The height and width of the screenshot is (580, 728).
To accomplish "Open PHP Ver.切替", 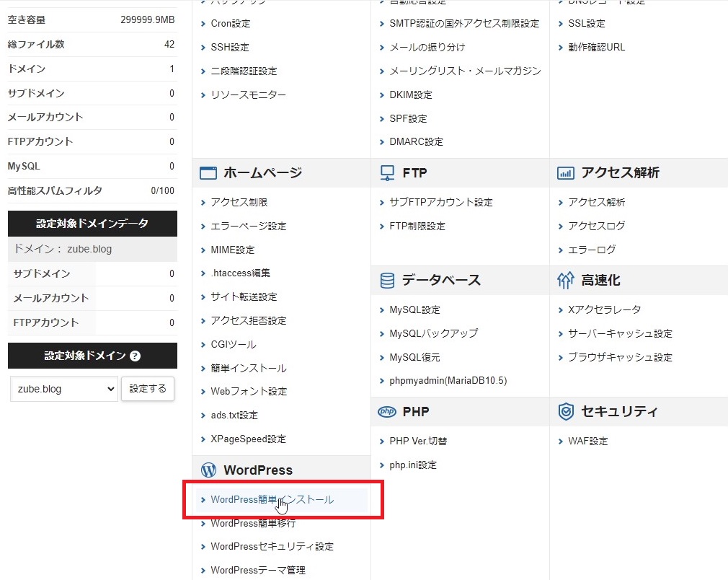I will pos(418,441).
